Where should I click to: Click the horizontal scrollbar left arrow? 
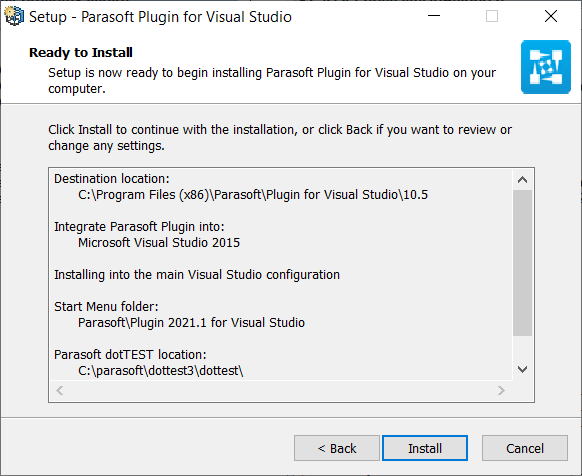(59, 390)
